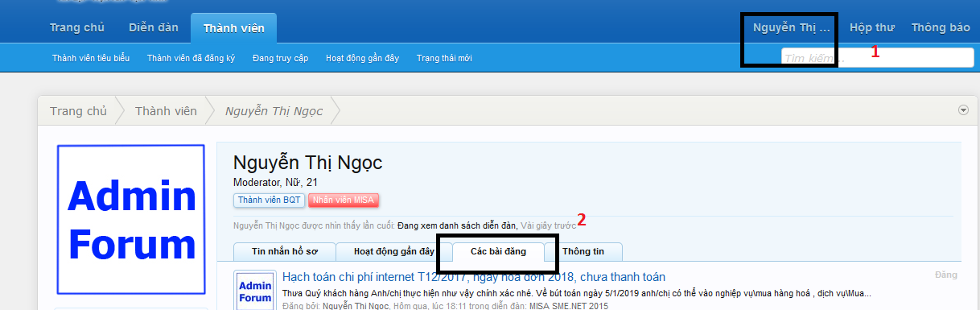Expand the breadcrumb dropdown arrow icon
980x310 pixels.
(x=963, y=110)
